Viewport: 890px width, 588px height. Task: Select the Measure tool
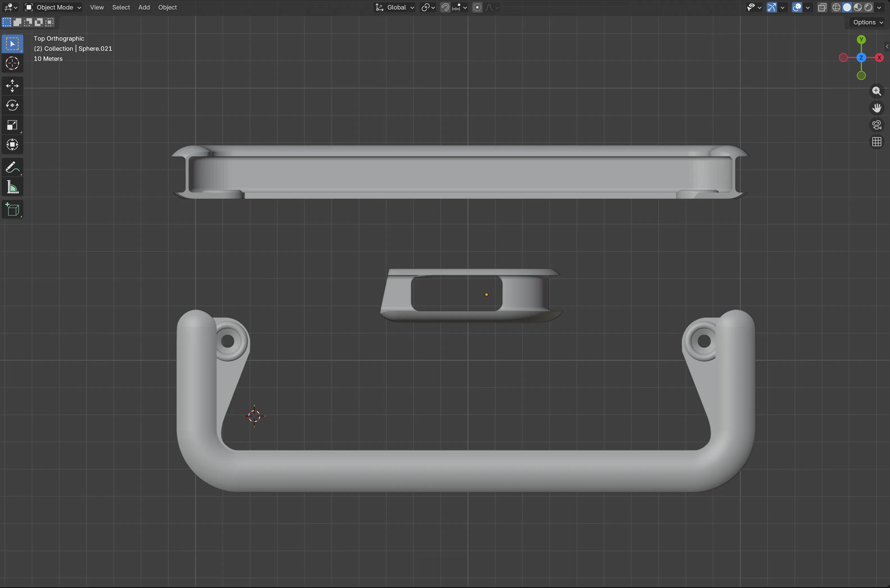click(12, 187)
